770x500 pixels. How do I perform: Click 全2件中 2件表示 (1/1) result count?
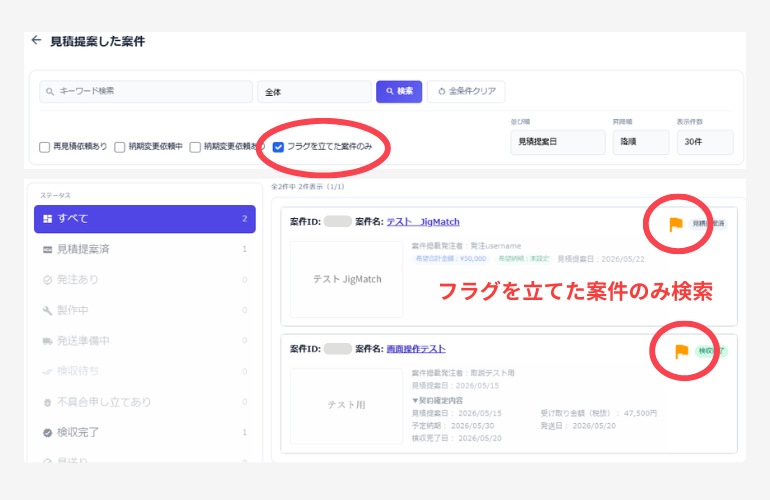308,187
